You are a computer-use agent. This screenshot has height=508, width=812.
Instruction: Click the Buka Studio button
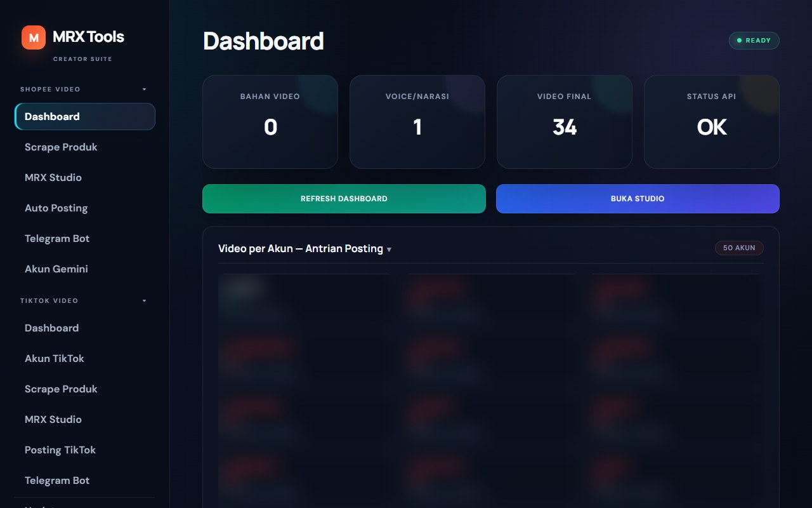pyautogui.click(x=638, y=199)
